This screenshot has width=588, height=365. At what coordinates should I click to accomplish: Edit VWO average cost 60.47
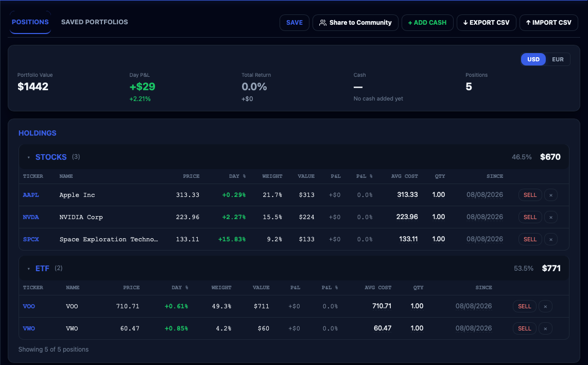pos(383,328)
